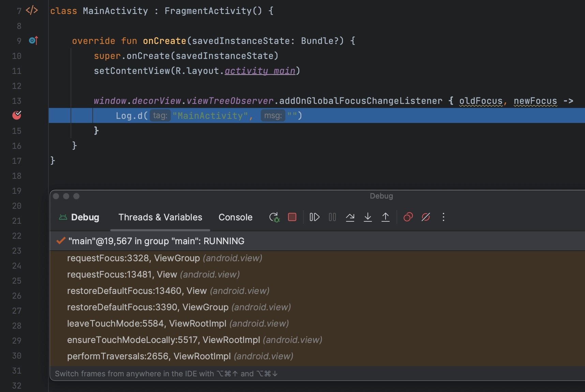Select the main thread RUNNING entry

156,241
